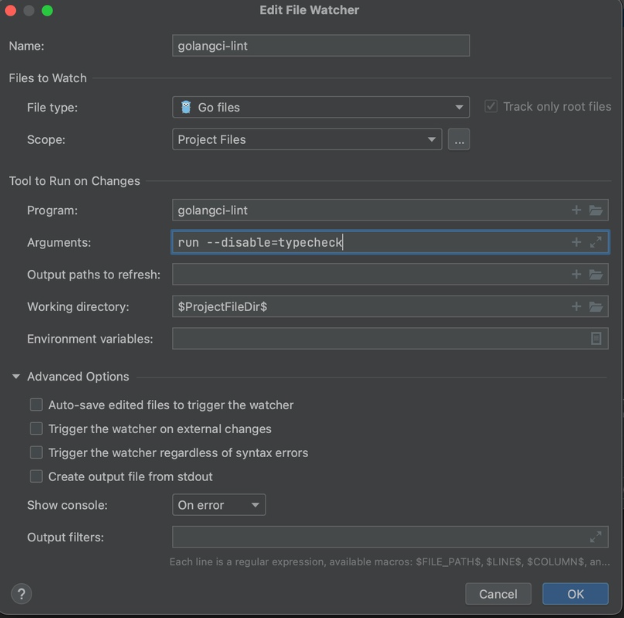Open the Show console dropdown

[x=219, y=505]
